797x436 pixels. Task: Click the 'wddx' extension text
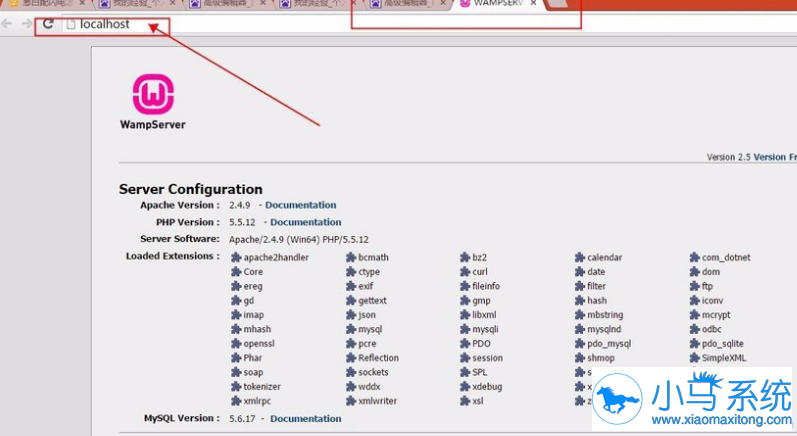tap(369, 386)
